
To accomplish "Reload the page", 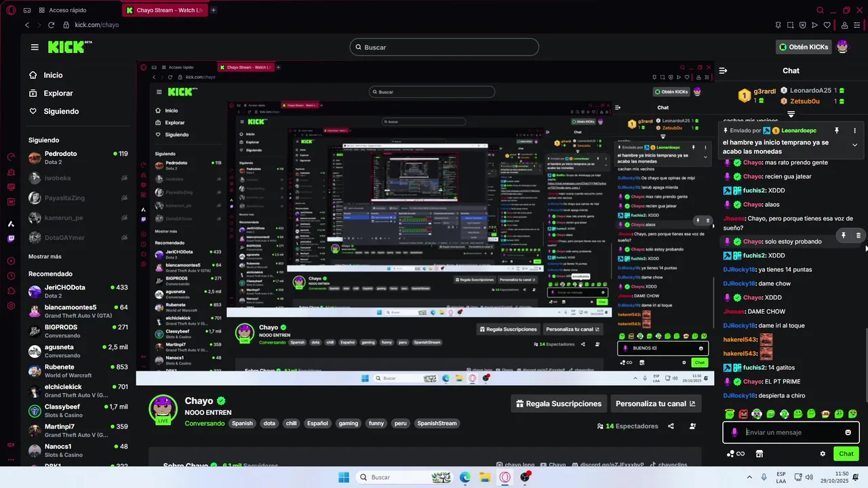I will coord(51,25).
